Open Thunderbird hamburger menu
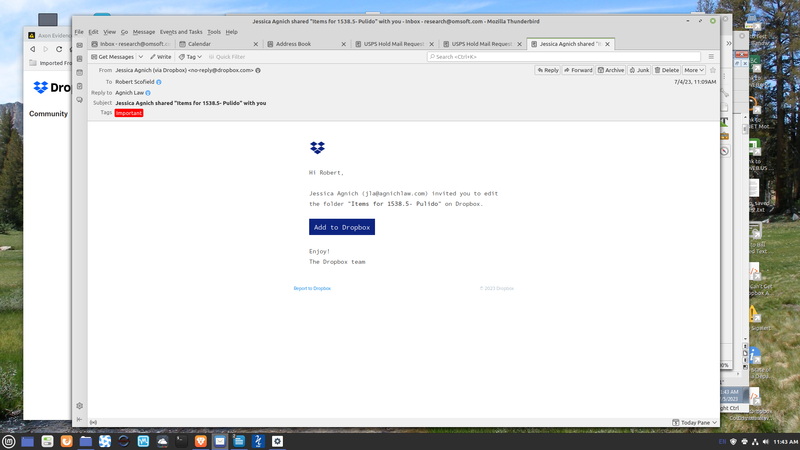800x450 pixels. point(711,57)
